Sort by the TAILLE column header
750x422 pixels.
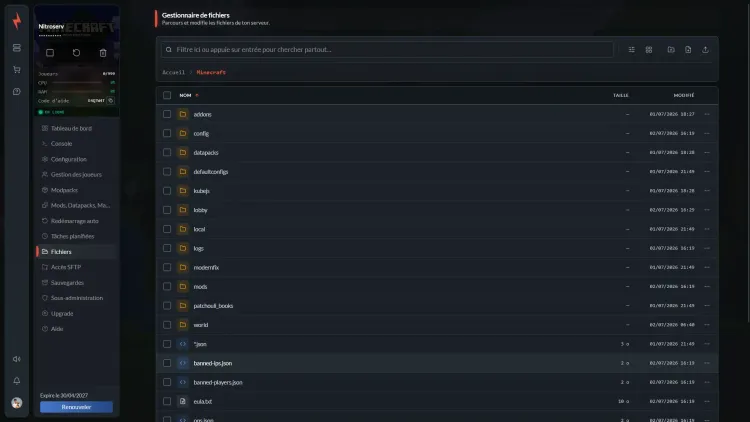[x=621, y=95]
